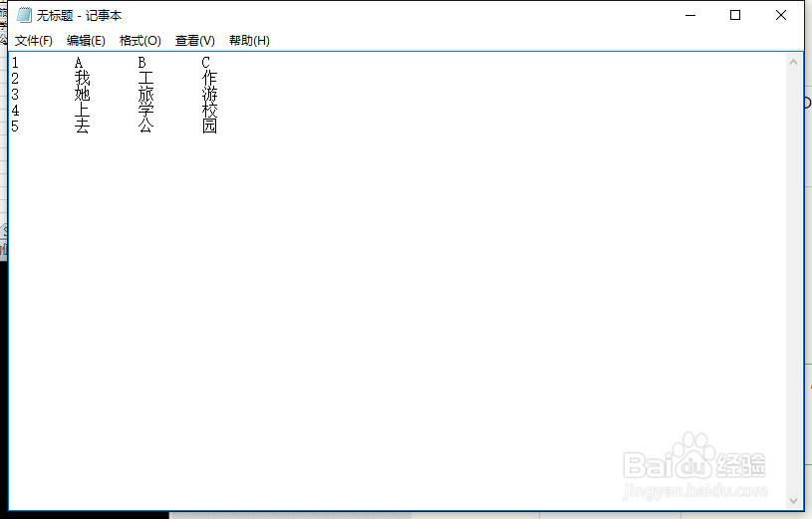This screenshot has height=519, width=812.
Task: Click the character 公 in row 5
Action: click(x=146, y=127)
